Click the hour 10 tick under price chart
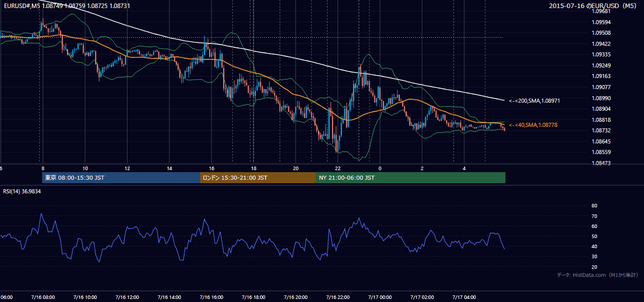644x302 pixels. [85, 168]
